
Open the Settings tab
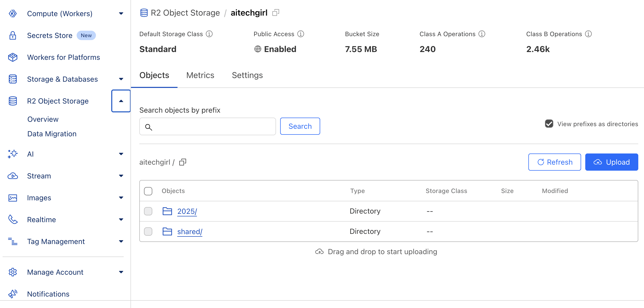tap(247, 75)
